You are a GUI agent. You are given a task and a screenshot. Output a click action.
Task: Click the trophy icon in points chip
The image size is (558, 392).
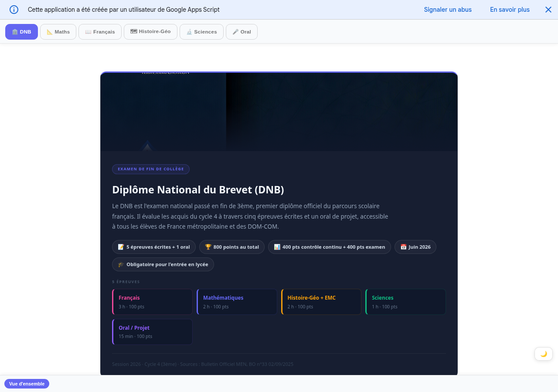(x=208, y=247)
